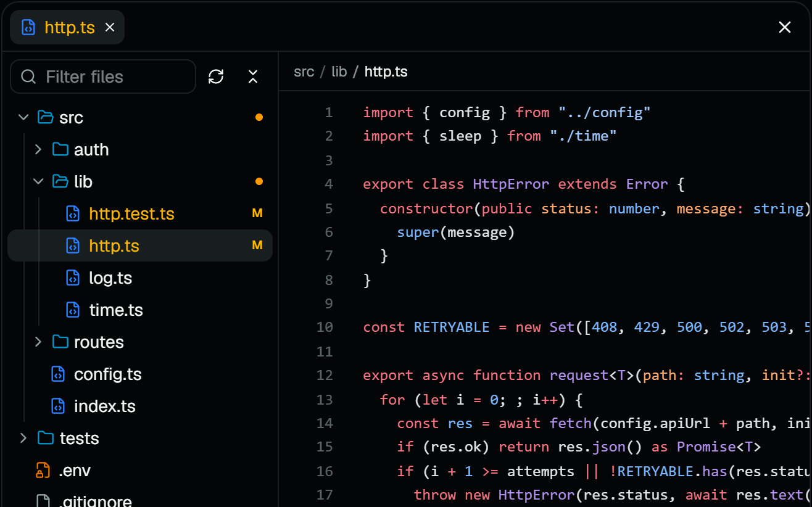This screenshot has height=507, width=812.
Task: Click the index.ts file icon
Action: (58, 406)
